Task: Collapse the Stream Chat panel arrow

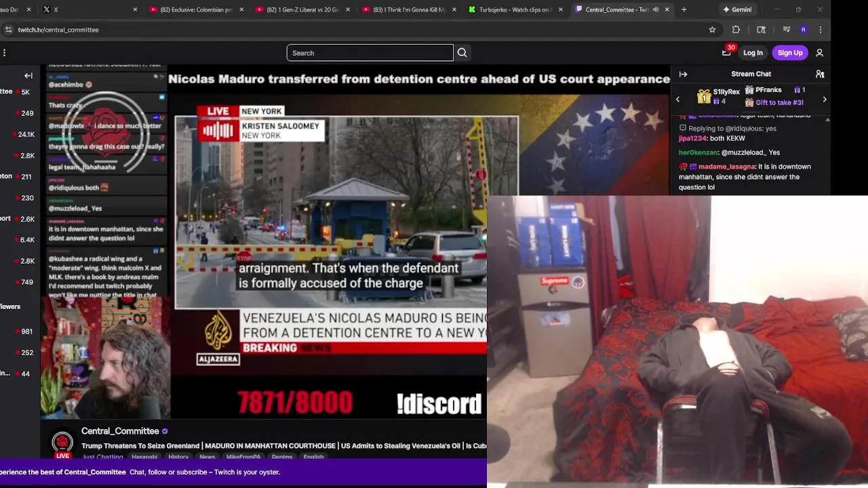Action: 683,74
